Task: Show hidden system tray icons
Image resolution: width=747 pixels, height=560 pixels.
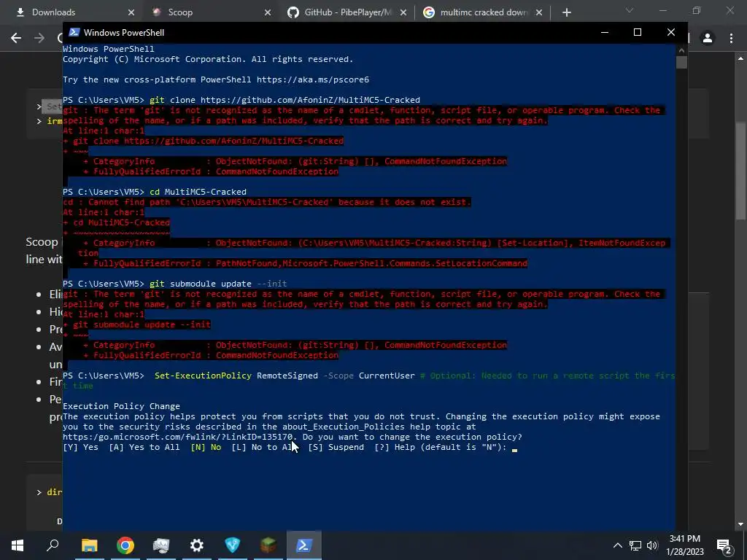Action: 617,545
